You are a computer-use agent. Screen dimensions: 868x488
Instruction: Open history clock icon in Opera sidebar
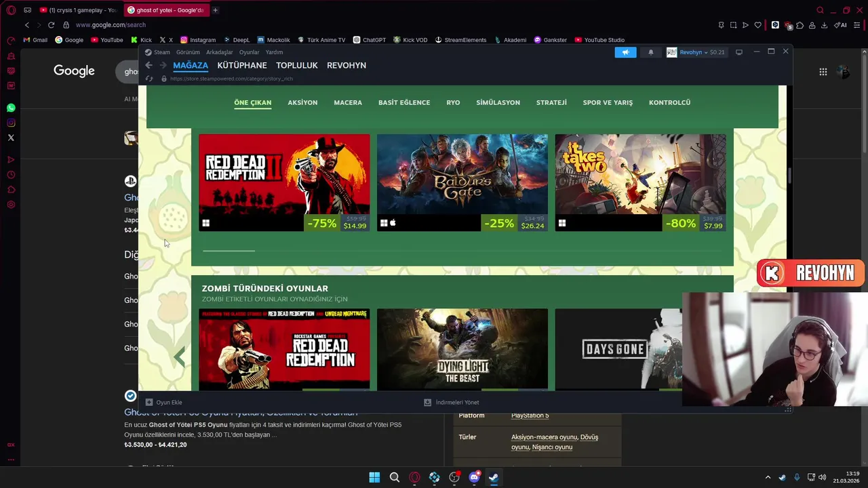coord(11,175)
